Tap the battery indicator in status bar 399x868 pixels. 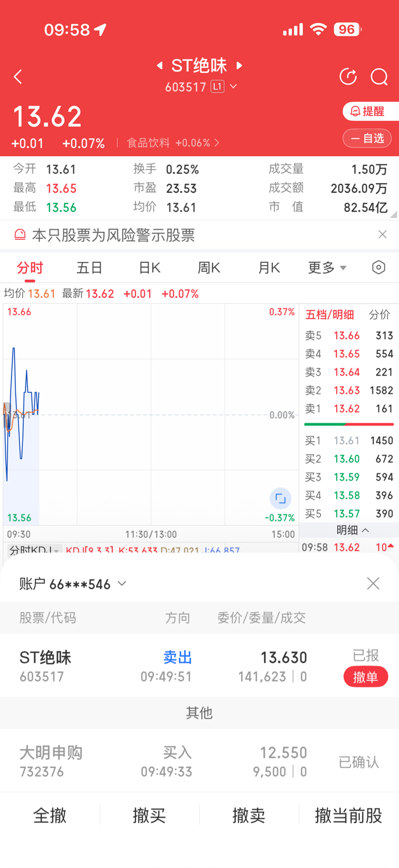(x=348, y=30)
